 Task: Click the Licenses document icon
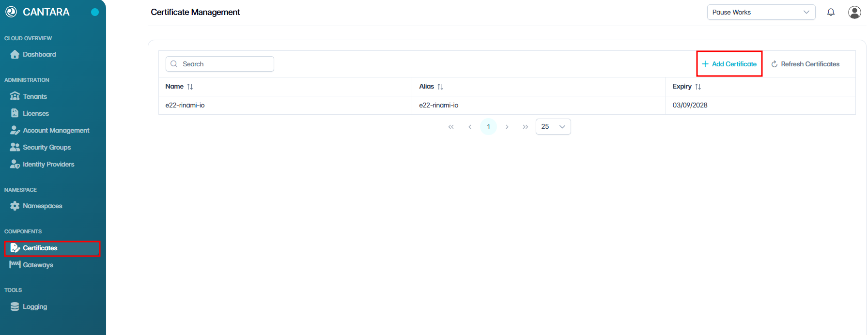15,113
